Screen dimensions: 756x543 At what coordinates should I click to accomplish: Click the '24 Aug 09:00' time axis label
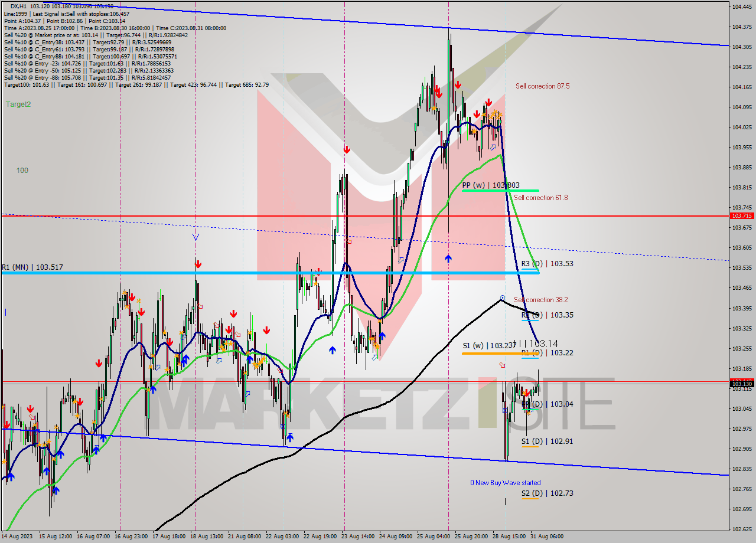click(x=396, y=537)
